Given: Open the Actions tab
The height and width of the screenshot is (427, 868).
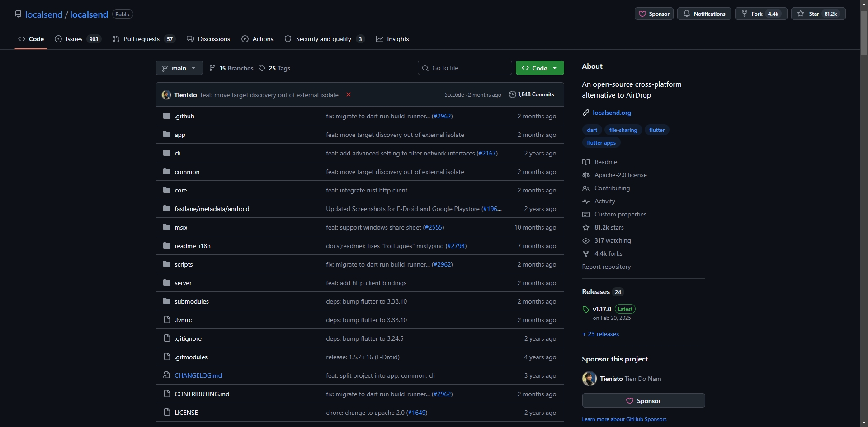Looking at the screenshot, I should click(258, 39).
